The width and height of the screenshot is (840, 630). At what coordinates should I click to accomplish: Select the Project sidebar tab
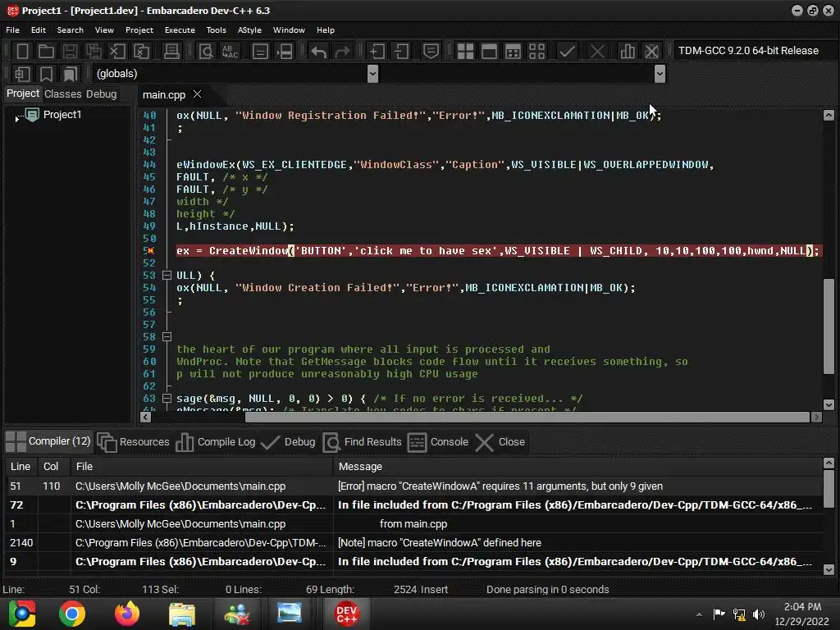(22, 94)
